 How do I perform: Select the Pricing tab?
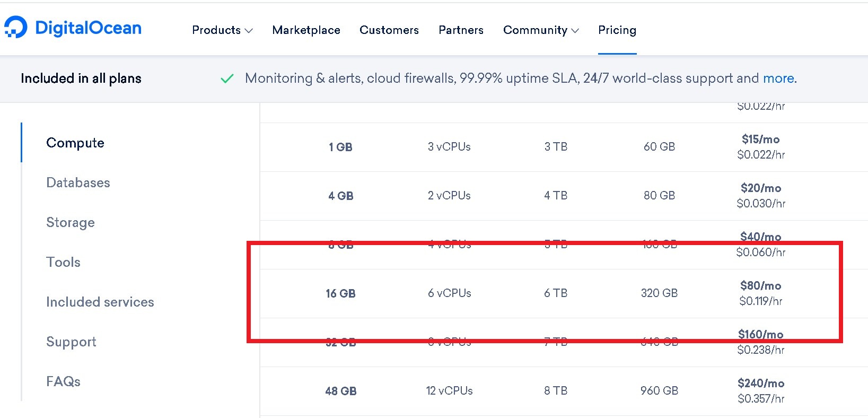pyautogui.click(x=617, y=30)
